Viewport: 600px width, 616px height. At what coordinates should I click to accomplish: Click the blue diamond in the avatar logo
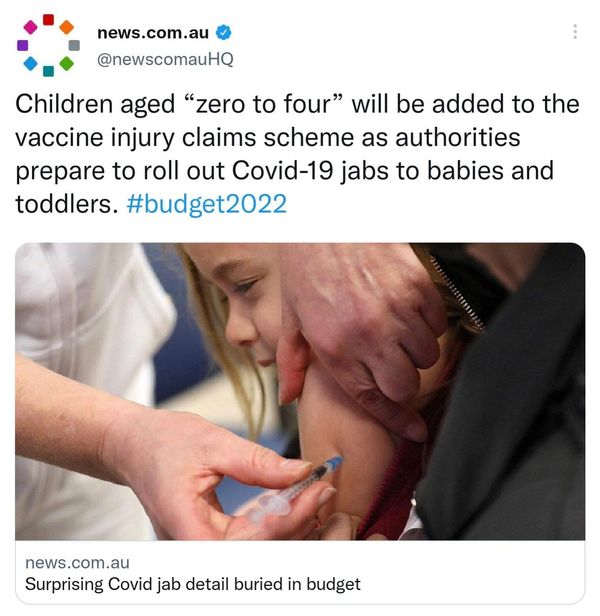[x=31, y=63]
